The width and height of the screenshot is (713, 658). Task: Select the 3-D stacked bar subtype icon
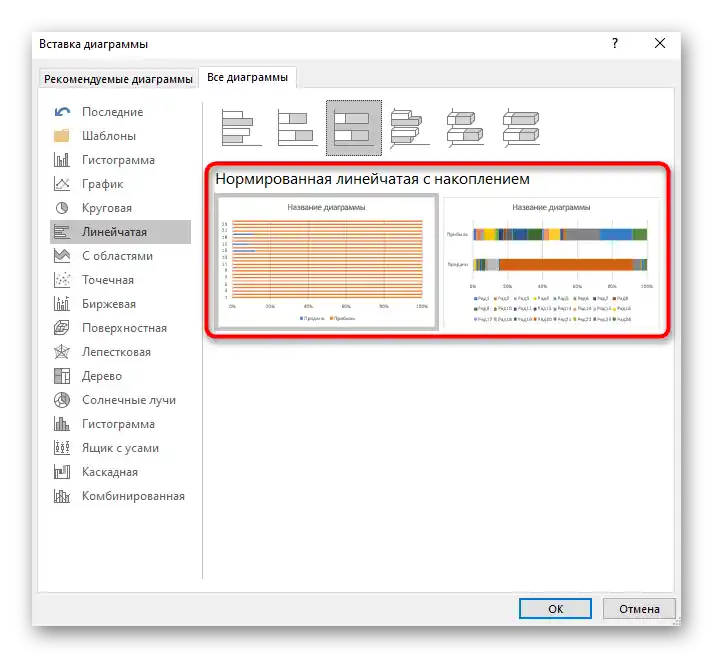pyautogui.click(x=465, y=128)
